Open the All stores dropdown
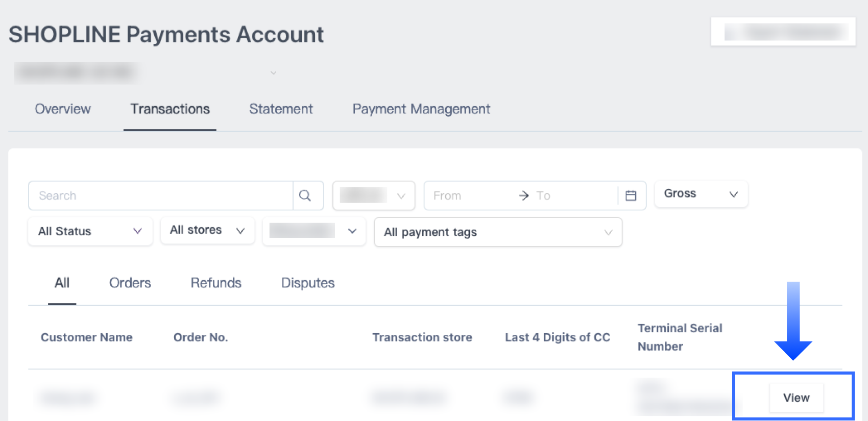 click(x=207, y=230)
